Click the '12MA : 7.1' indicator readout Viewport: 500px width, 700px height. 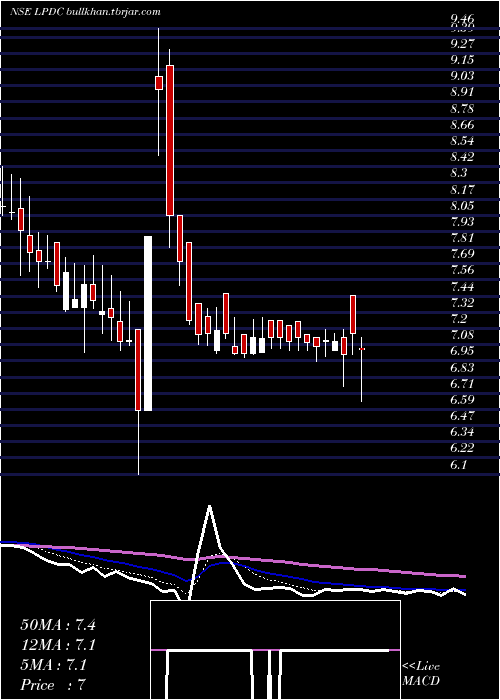click(x=58, y=645)
